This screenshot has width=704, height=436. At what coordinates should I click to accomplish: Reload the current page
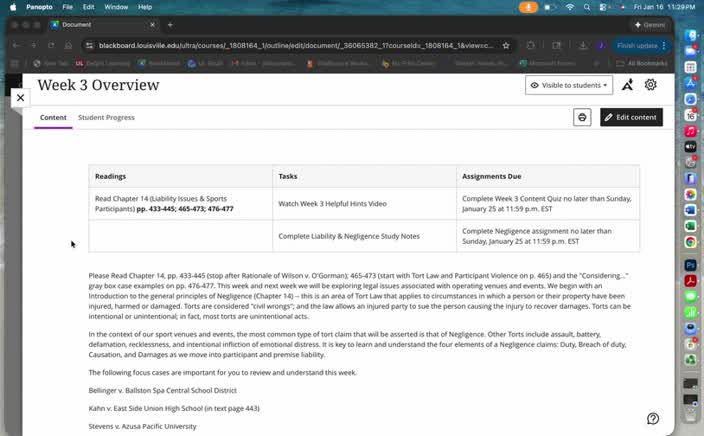point(51,45)
